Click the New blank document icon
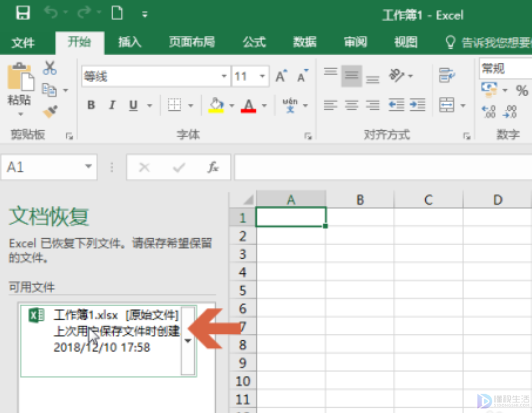This screenshot has height=413, width=532. point(117,13)
